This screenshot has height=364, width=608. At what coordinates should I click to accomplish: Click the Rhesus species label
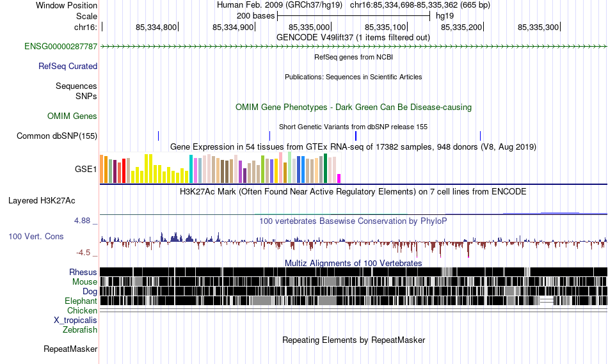[83, 272]
